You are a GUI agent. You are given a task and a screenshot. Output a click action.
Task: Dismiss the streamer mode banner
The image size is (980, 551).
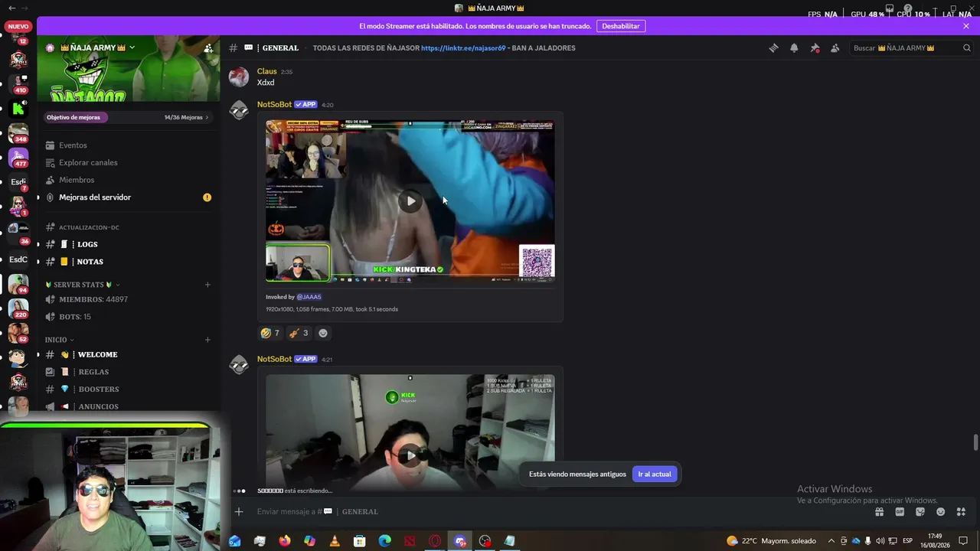pos(966,26)
